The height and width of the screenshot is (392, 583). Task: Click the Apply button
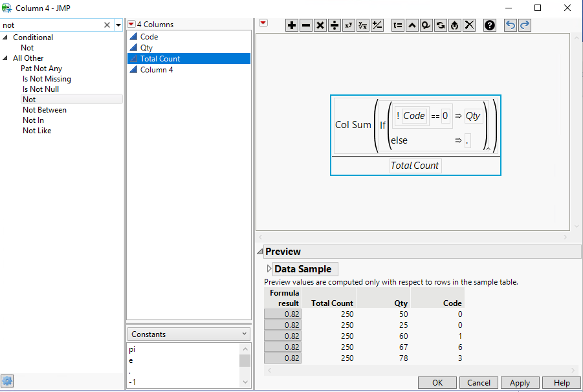520,382
